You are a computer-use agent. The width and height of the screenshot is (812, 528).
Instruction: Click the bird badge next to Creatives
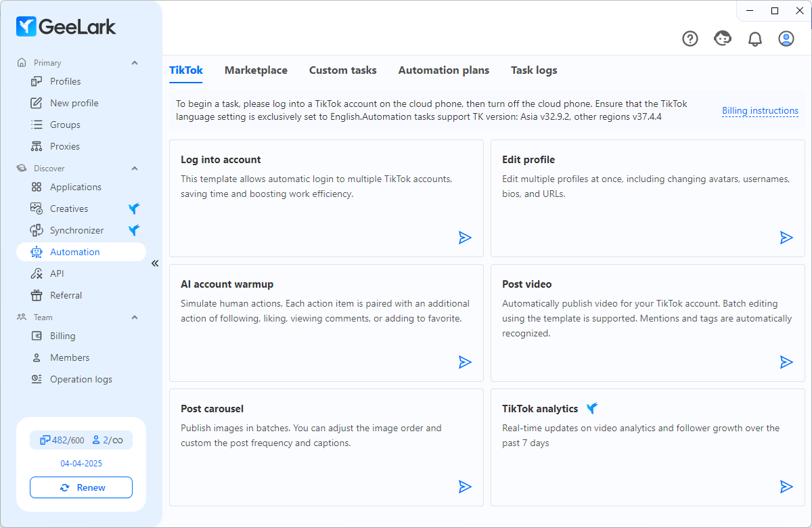pyautogui.click(x=134, y=208)
